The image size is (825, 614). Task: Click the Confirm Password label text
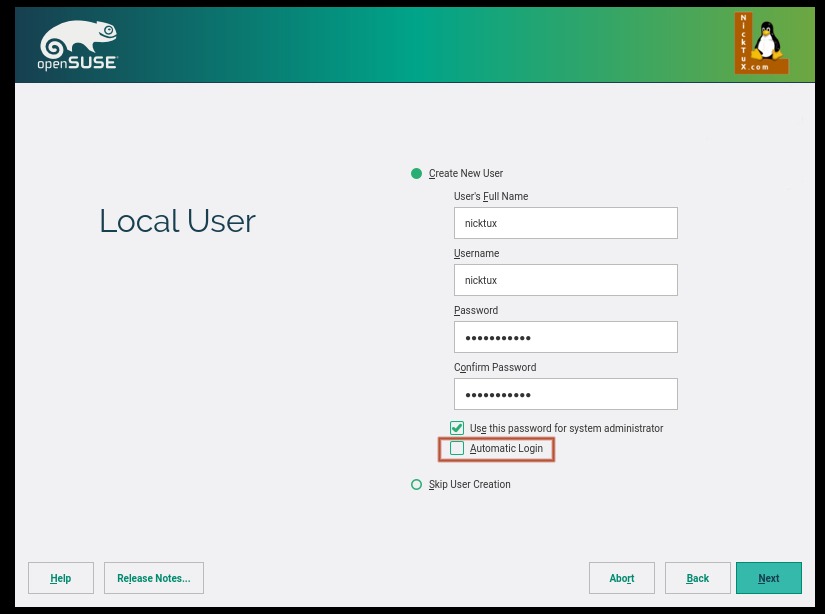point(495,368)
